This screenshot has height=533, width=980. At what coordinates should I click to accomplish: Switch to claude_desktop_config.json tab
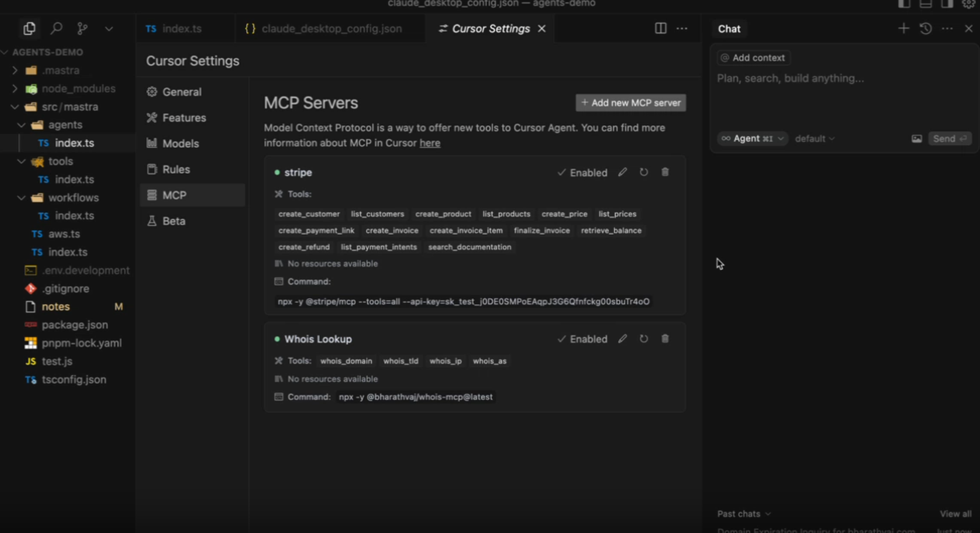331,29
